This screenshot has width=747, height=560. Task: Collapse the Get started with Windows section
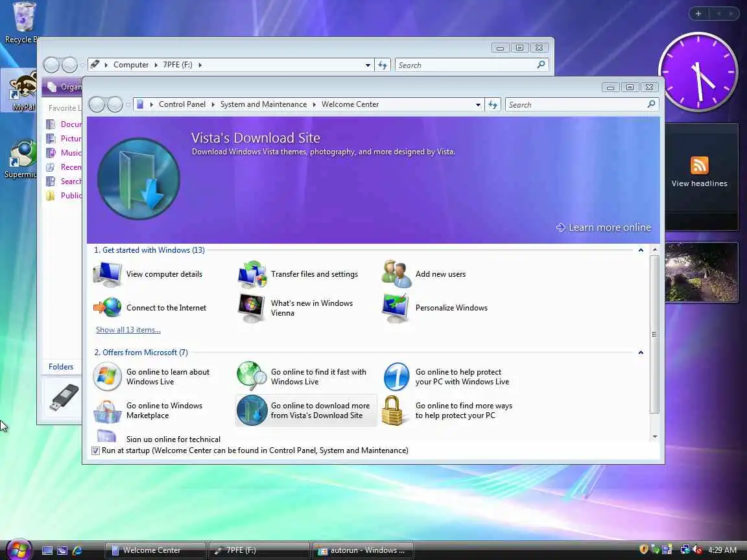pyautogui.click(x=641, y=250)
